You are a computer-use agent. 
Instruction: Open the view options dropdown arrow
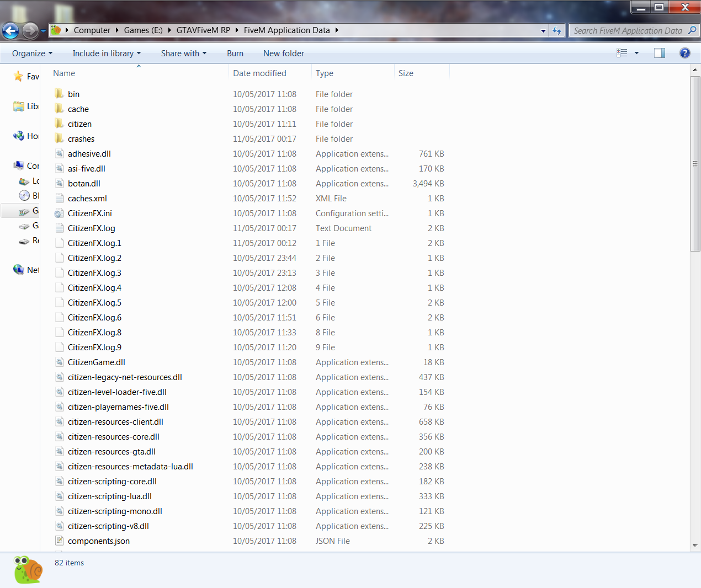point(636,53)
